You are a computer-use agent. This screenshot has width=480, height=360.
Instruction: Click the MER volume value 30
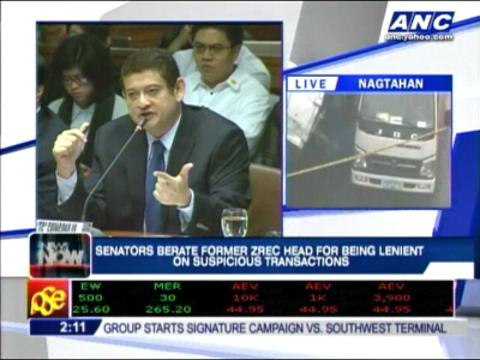coord(168,298)
